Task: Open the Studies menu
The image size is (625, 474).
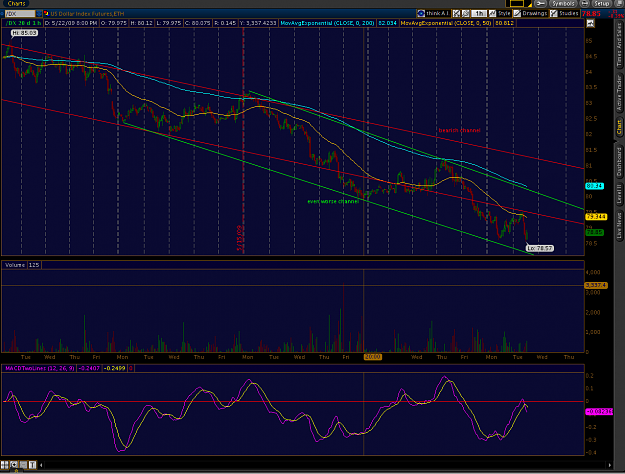Action: (564, 13)
